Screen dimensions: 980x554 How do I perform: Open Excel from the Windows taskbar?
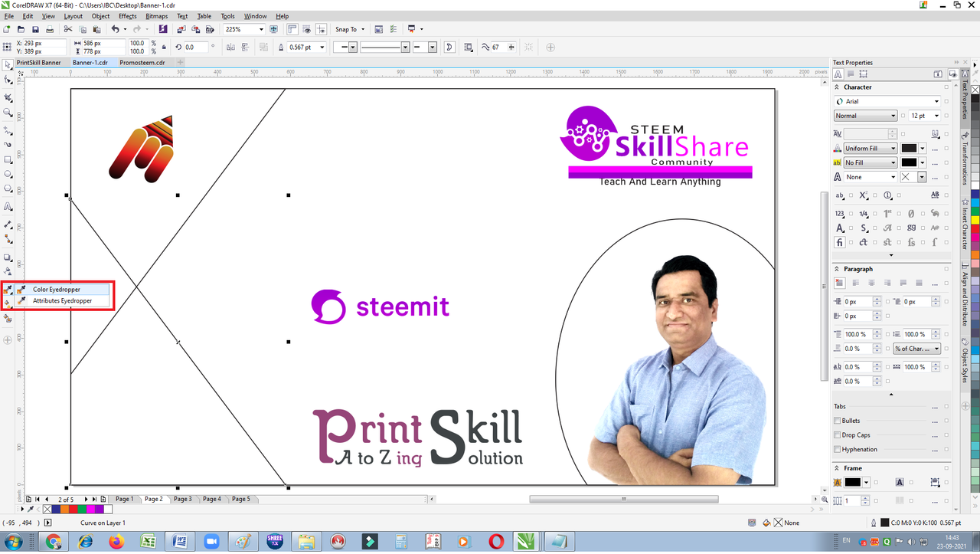pyautogui.click(x=149, y=542)
